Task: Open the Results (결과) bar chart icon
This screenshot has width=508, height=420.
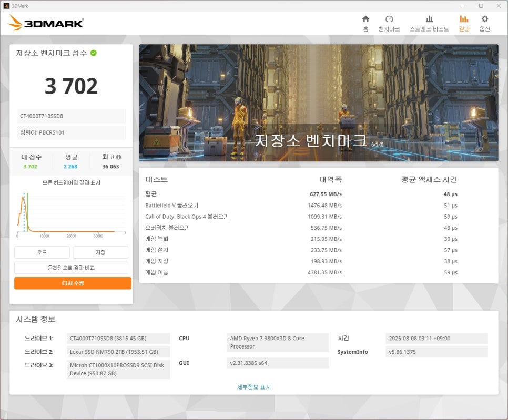Action: pyautogui.click(x=464, y=19)
